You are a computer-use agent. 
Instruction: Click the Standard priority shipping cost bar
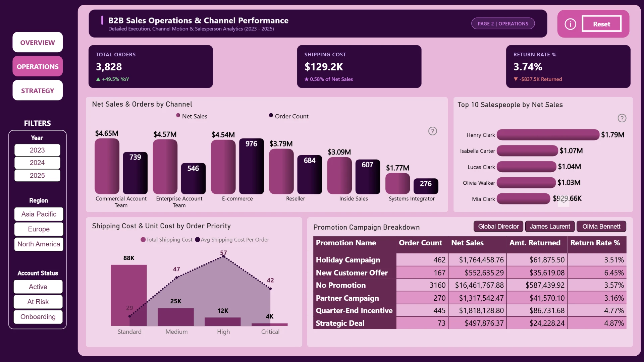click(x=129, y=295)
